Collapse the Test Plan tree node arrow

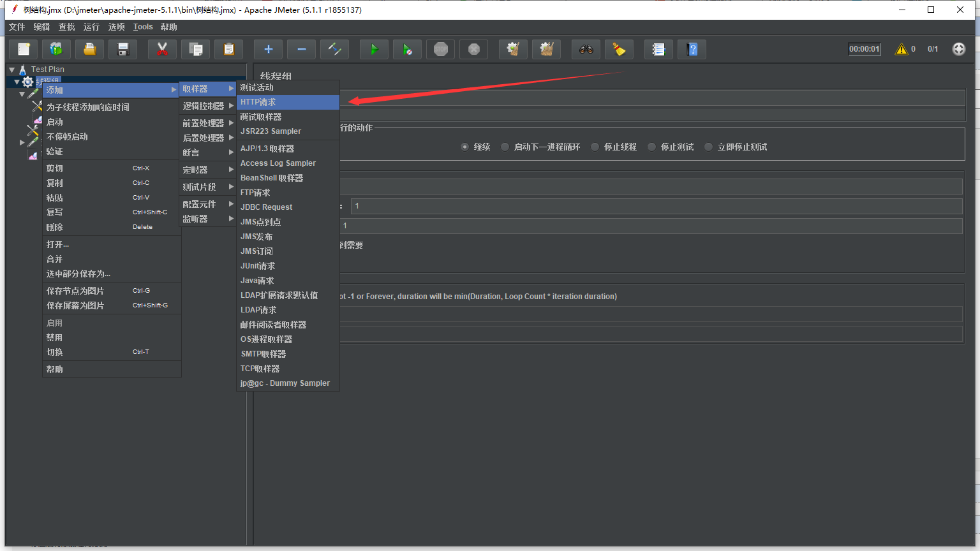[x=11, y=70]
